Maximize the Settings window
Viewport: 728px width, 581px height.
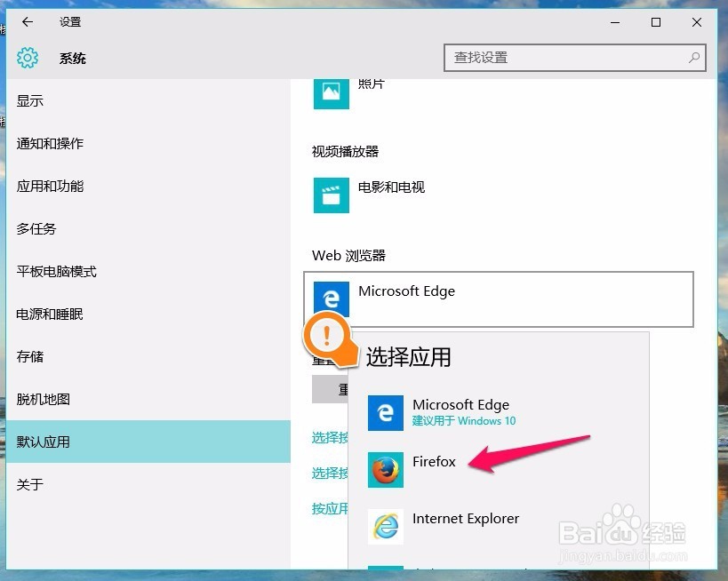pos(656,22)
